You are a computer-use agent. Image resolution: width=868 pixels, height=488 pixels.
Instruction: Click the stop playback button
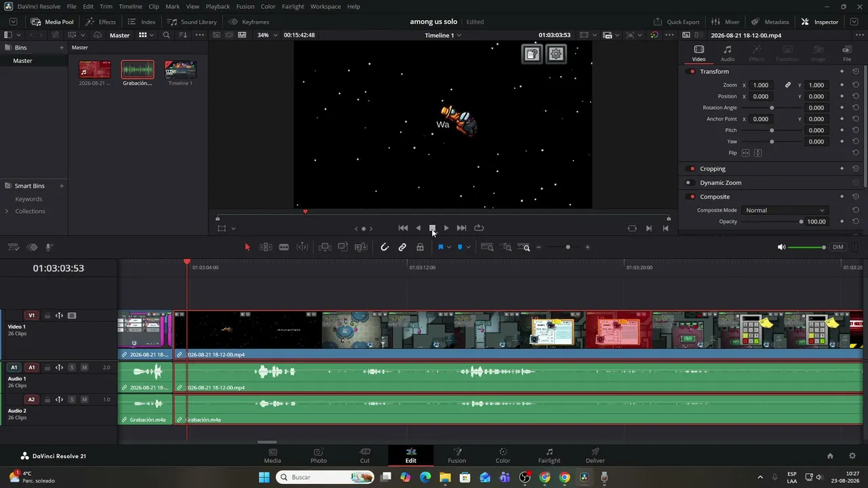click(432, 228)
